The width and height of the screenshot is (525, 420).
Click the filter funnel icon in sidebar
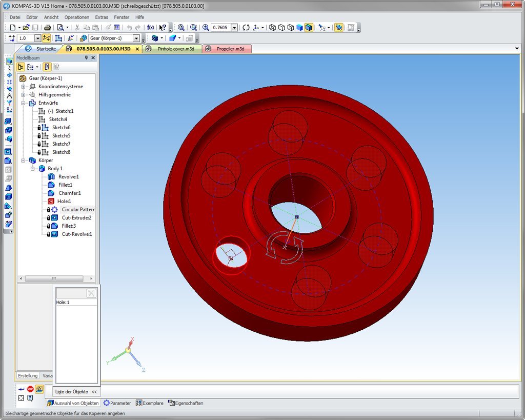click(x=9, y=103)
